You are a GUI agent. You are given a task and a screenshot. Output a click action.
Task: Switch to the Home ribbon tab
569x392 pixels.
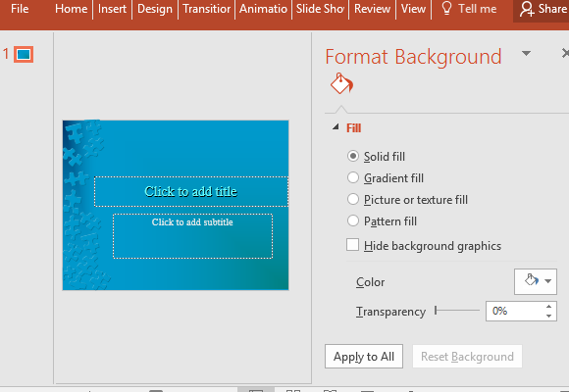(71, 9)
